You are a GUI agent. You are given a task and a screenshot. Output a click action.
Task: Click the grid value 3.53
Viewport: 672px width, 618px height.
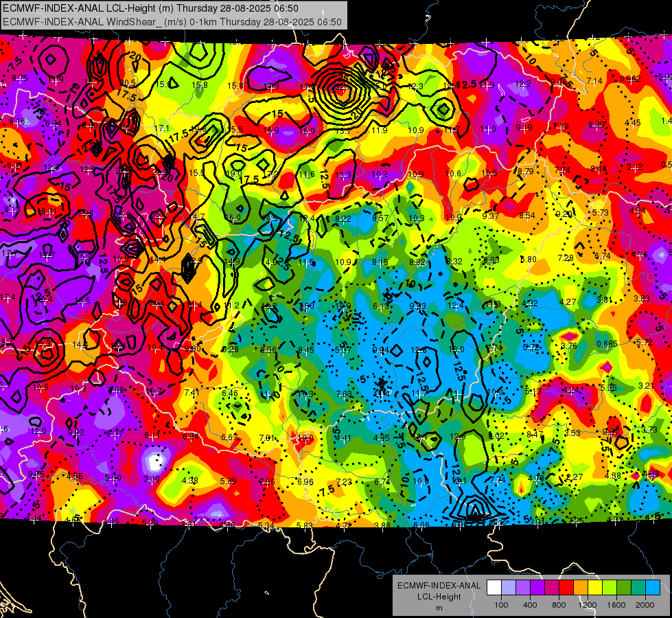click(572, 433)
